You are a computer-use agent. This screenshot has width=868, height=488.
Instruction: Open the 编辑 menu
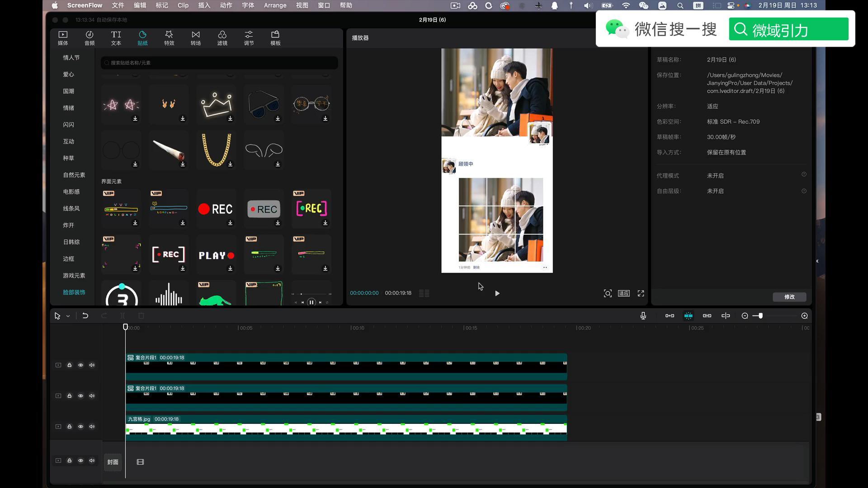(140, 5)
